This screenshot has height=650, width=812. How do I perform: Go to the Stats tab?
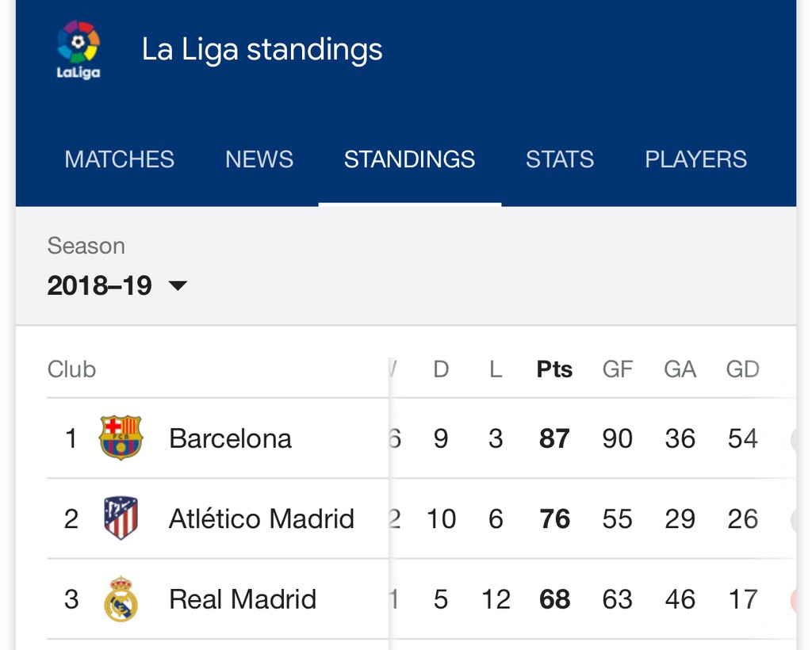tap(560, 159)
